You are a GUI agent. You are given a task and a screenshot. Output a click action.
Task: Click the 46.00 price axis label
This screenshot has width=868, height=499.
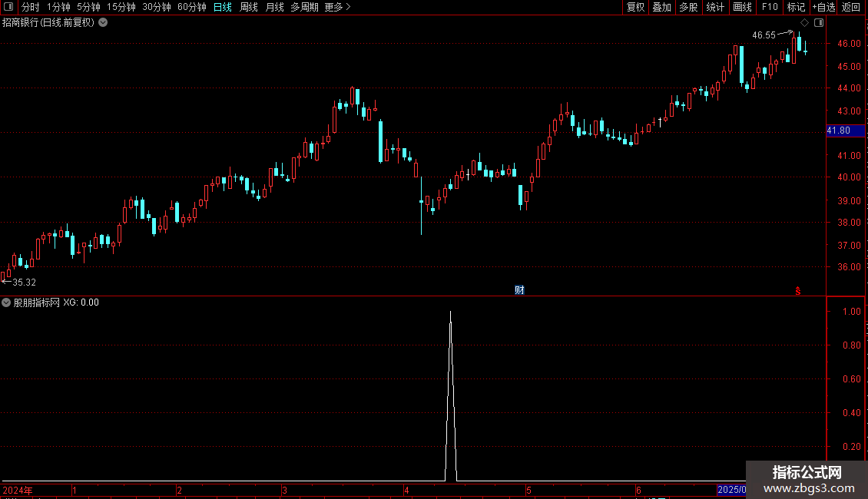pos(849,44)
